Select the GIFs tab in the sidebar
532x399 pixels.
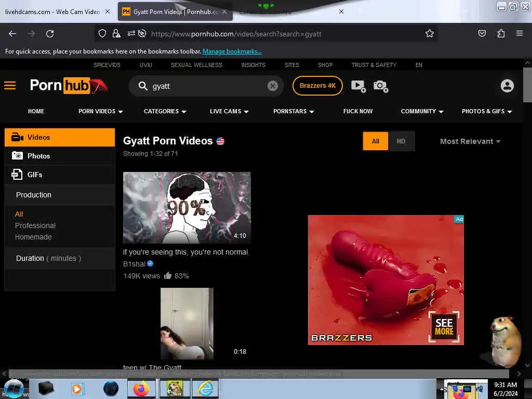coord(60,175)
